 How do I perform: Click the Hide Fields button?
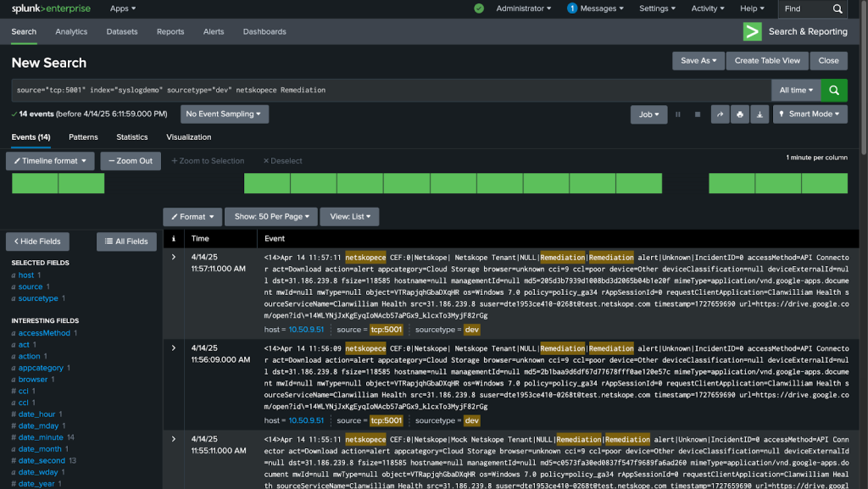click(37, 242)
